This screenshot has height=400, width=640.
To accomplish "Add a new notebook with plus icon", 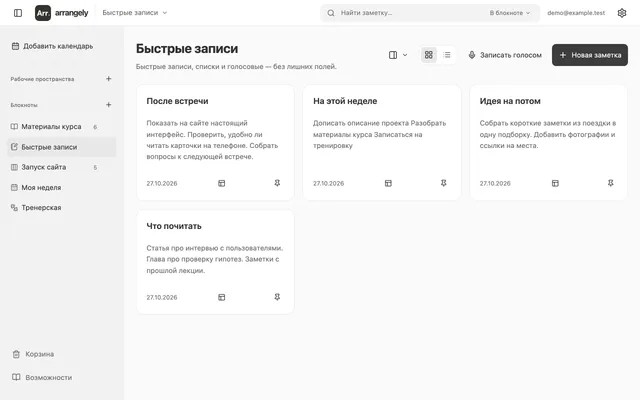I will (109, 105).
